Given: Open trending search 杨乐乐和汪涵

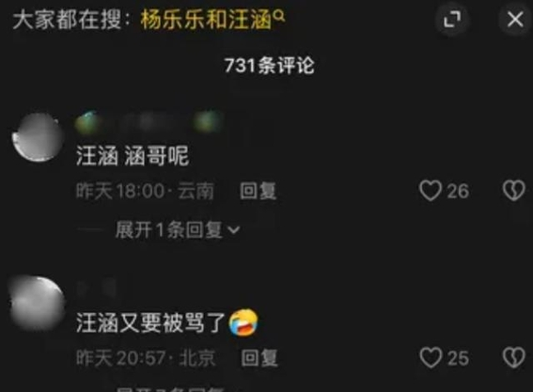Looking at the screenshot, I should [x=206, y=20].
